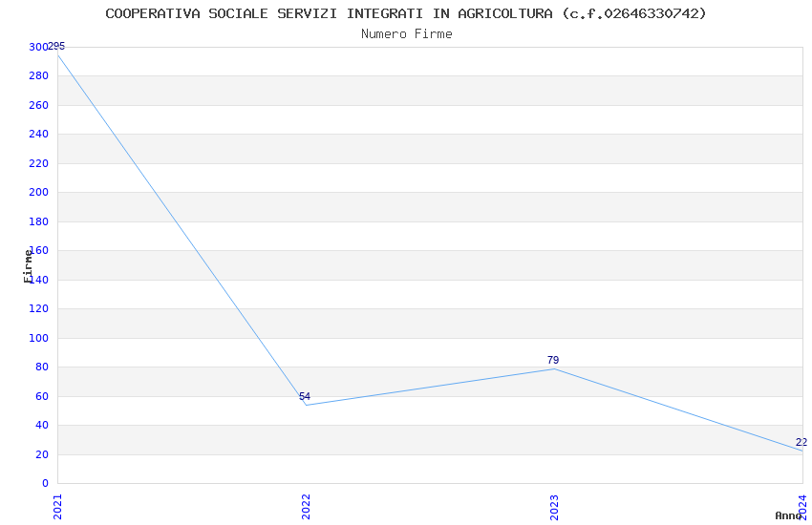812x525 pixels.
Task: Click y-axis value 100
Action: pyautogui.click(x=38, y=338)
